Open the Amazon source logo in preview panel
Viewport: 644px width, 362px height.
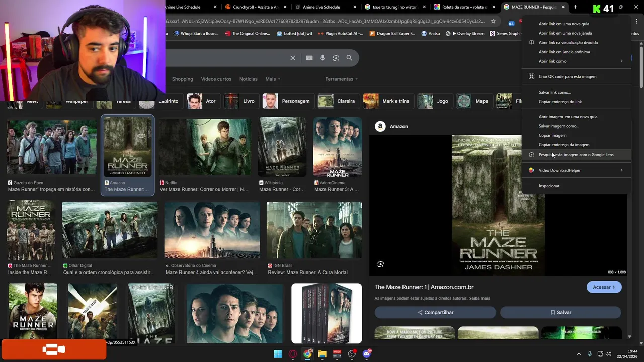click(x=380, y=126)
